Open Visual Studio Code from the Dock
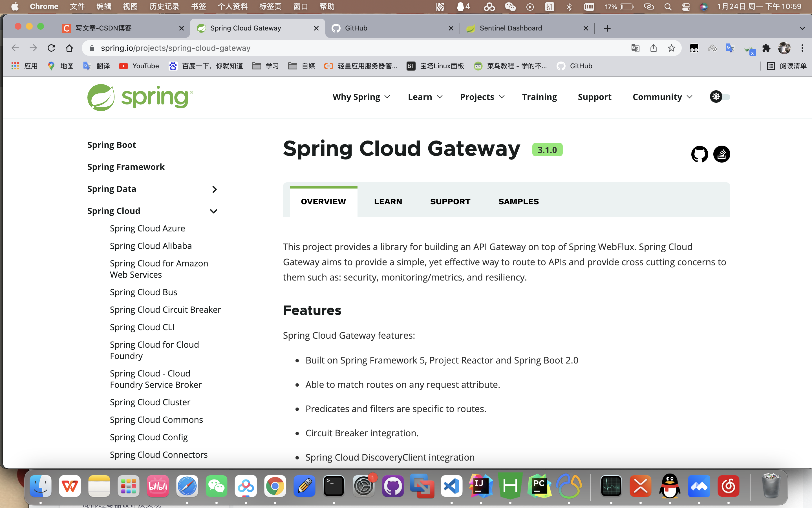The image size is (812, 508). click(x=452, y=486)
